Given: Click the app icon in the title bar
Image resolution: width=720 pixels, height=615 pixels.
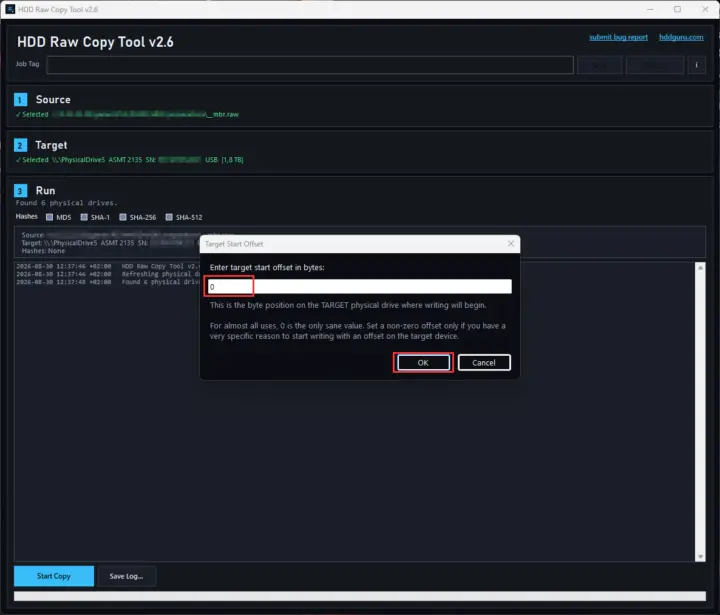Looking at the screenshot, I should pyautogui.click(x=10, y=9).
